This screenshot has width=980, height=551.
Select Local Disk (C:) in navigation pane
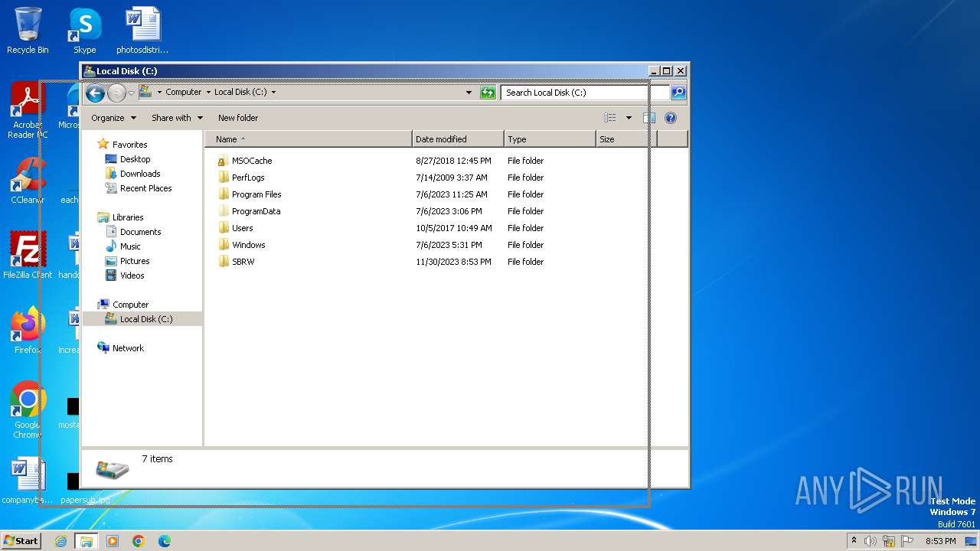tap(142, 319)
